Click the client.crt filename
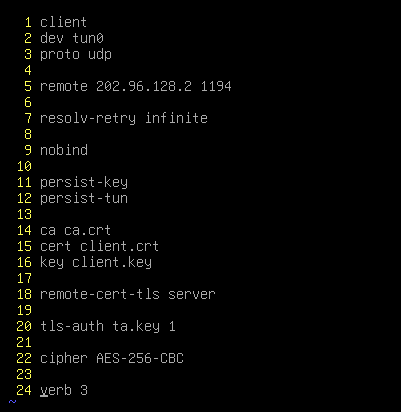The width and height of the screenshot is (401, 412). click(x=119, y=246)
